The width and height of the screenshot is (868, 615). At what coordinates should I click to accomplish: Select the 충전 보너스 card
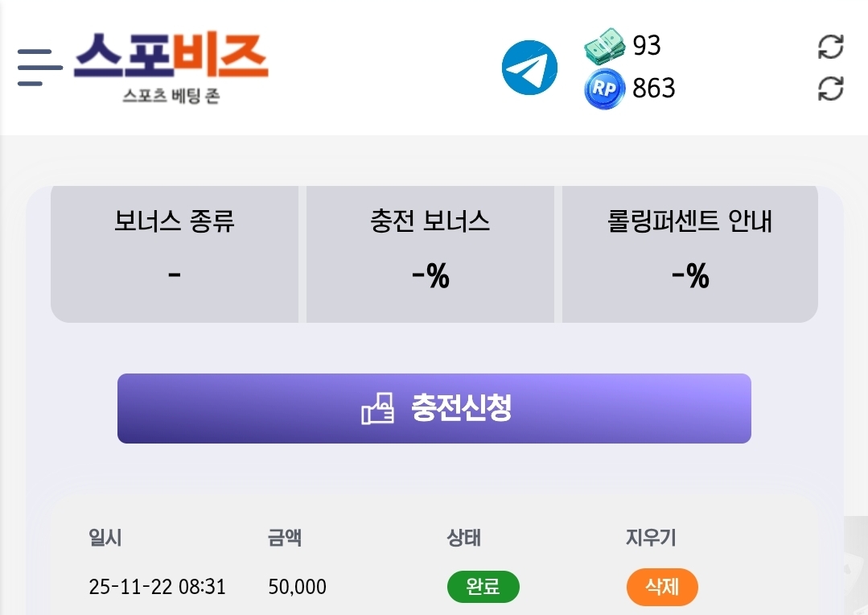pos(430,254)
